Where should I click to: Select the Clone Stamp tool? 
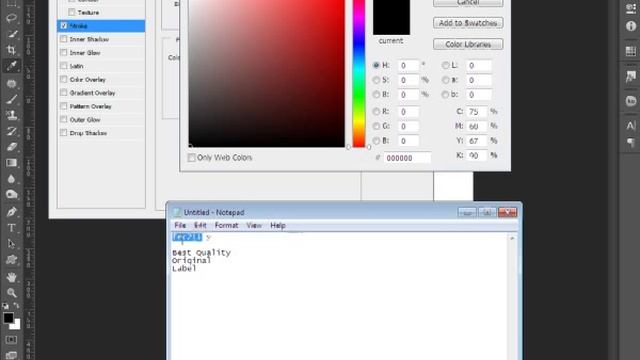tap(11, 115)
